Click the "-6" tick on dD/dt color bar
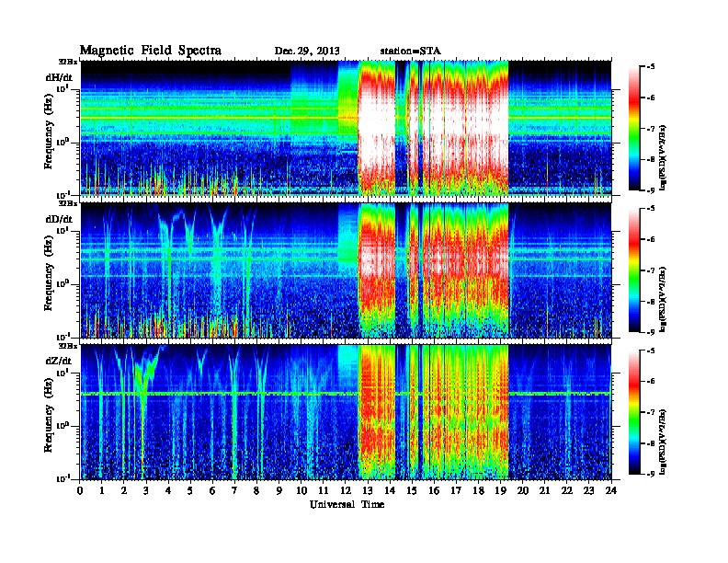 tap(651, 239)
